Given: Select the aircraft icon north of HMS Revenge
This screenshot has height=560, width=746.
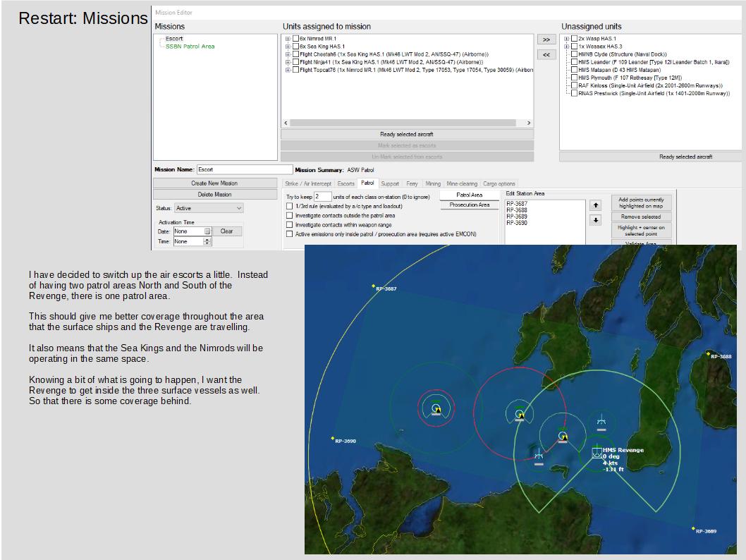Looking at the screenshot, I should [x=601, y=422].
